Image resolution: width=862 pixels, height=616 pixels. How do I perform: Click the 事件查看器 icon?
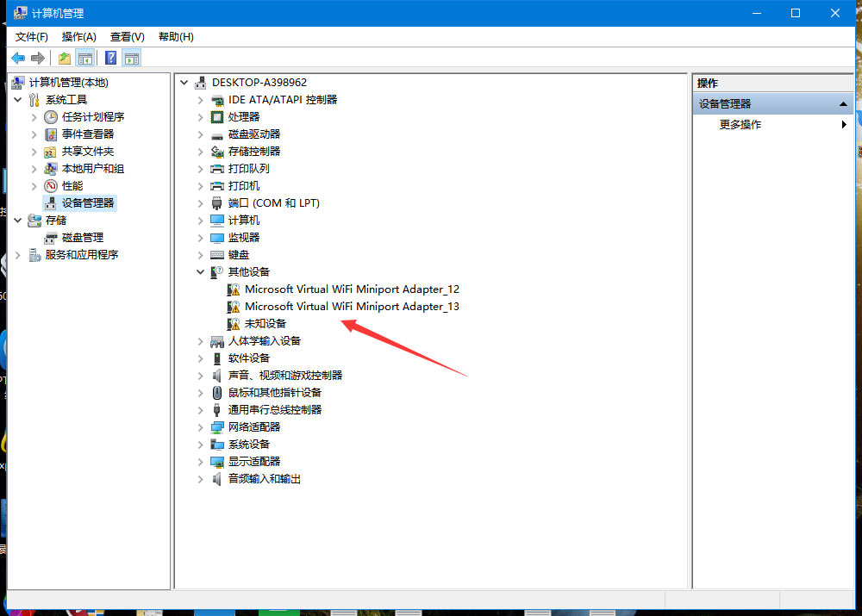point(51,134)
